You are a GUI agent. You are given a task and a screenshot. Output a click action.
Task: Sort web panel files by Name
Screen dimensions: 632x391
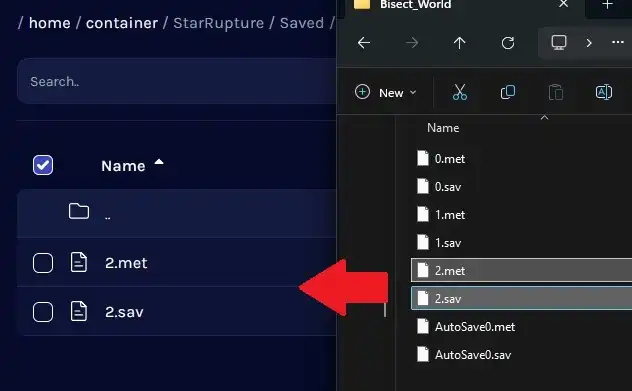tap(123, 166)
